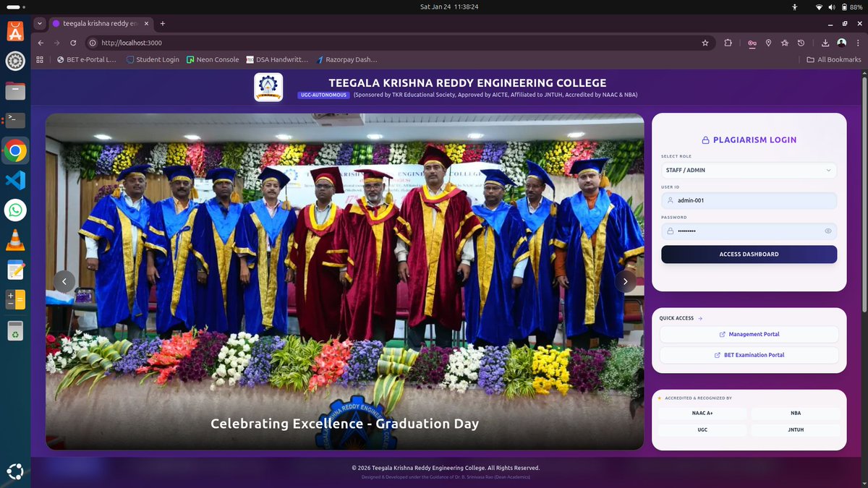Click the Access Dashboard button
Screen dimensions: 868x488
click(x=749, y=254)
